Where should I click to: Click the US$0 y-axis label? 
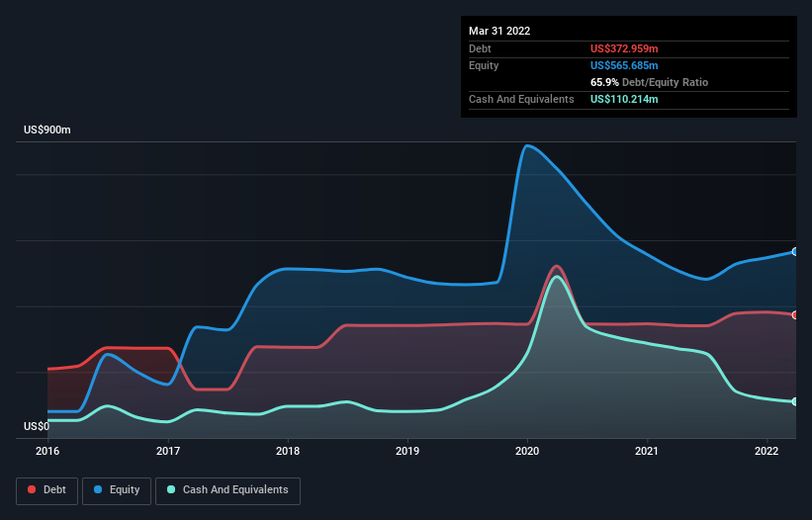click(x=37, y=426)
